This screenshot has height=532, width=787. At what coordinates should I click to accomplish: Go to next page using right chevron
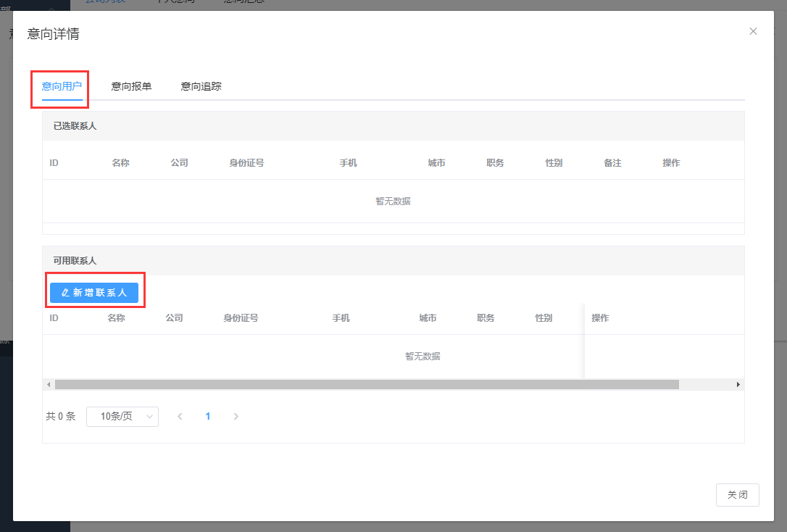click(236, 416)
